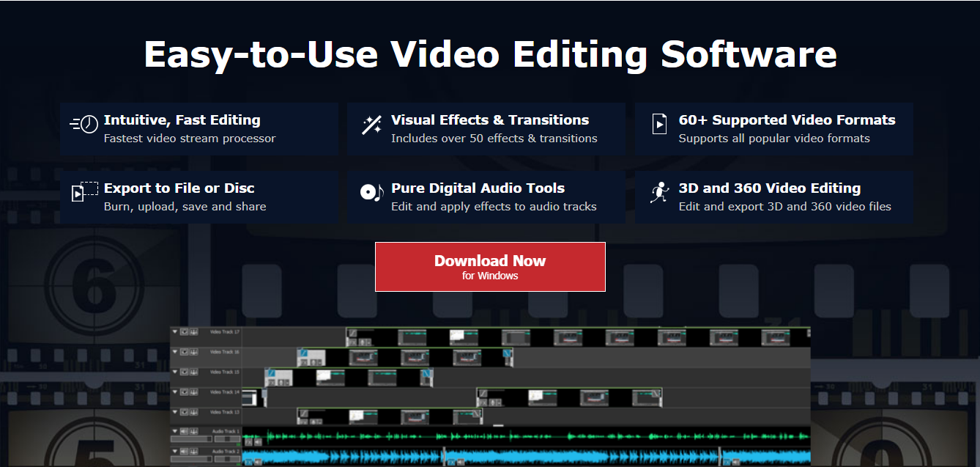Click the 'Audio Track 1' label

tap(226, 431)
